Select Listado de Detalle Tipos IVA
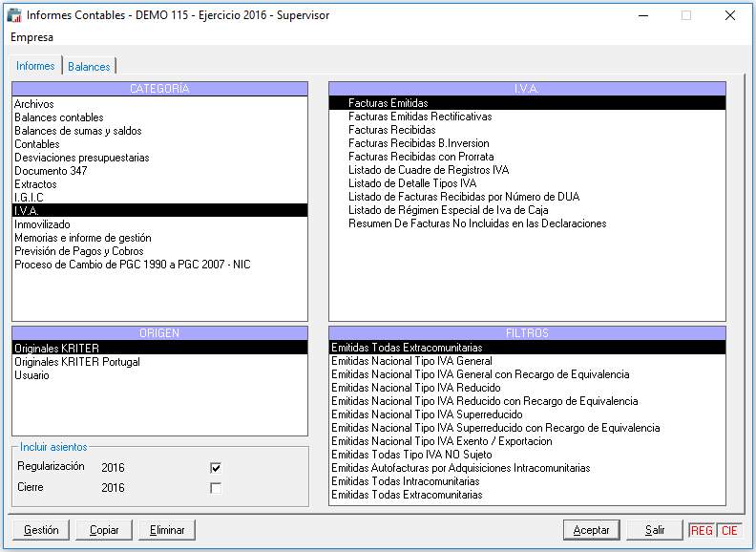 coord(528,183)
